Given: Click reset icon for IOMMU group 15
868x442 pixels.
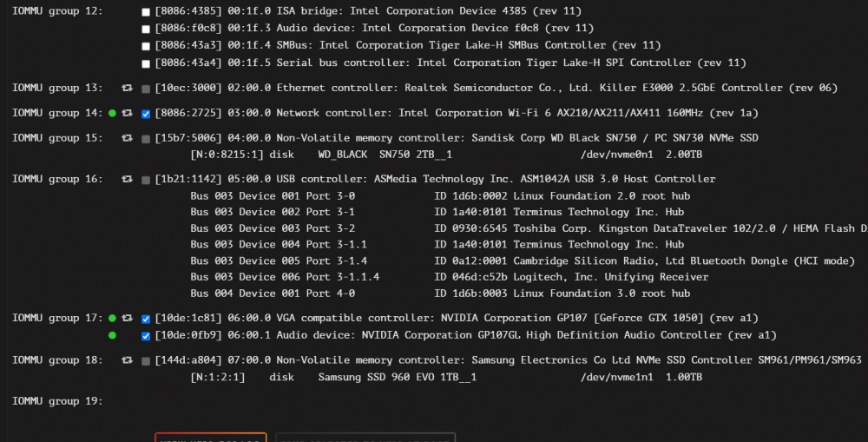Looking at the screenshot, I should [128, 138].
